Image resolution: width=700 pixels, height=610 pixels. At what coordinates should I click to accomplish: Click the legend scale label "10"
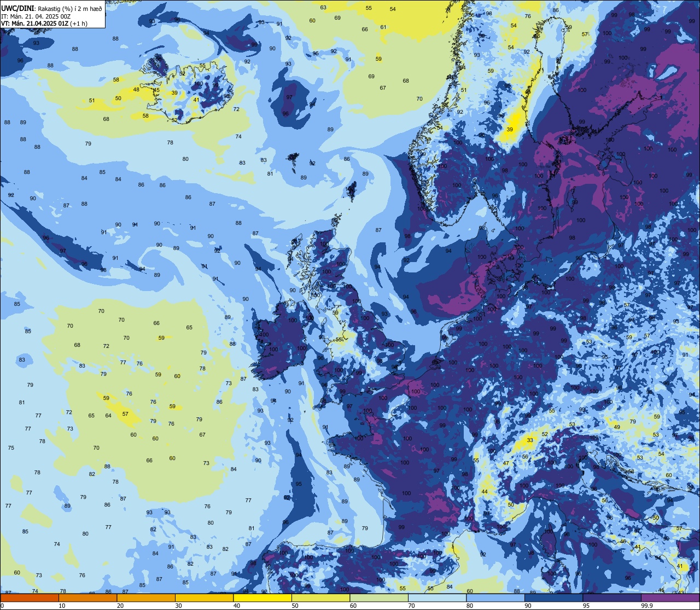[x=62, y=606]
